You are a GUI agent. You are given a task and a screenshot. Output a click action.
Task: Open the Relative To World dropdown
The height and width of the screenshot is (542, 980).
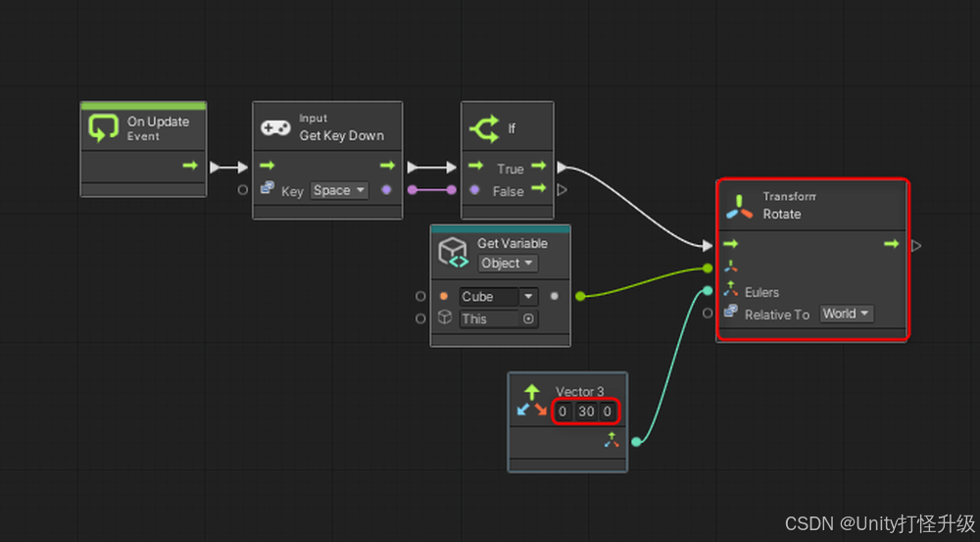847,314
